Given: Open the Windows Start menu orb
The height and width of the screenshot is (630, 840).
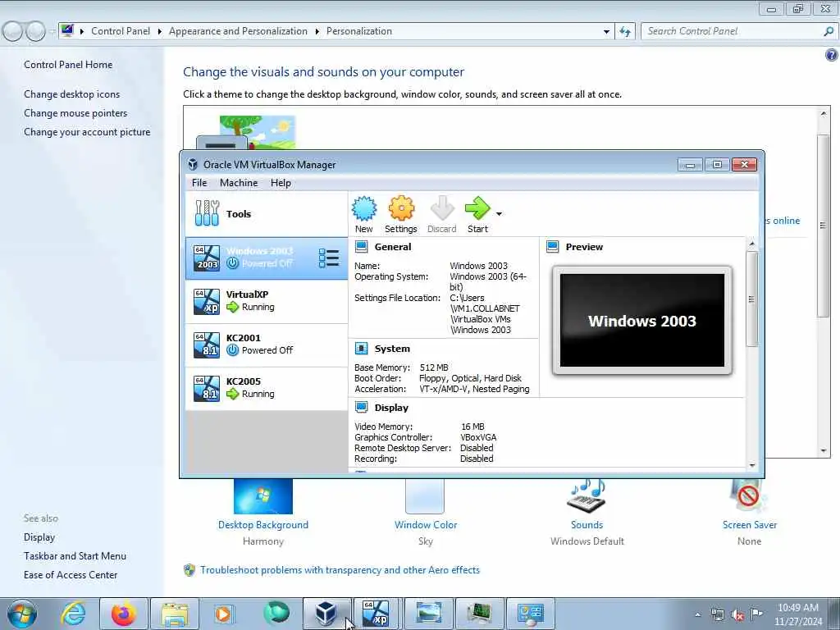Looking at the screenshot, I should [x=22, y=614].
